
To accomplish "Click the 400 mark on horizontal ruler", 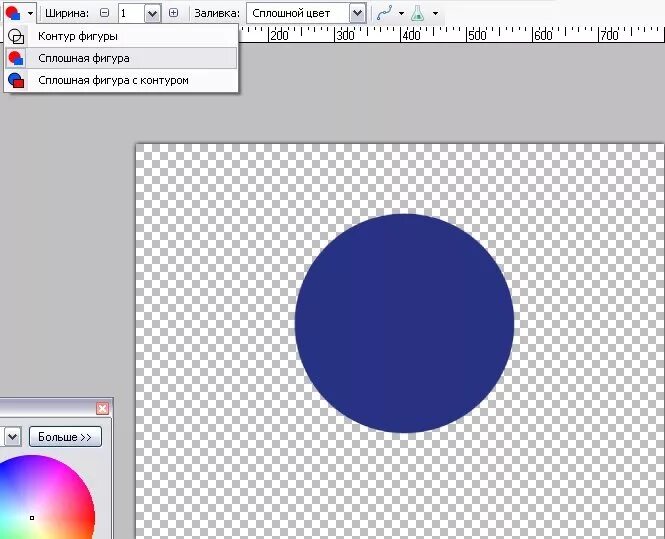I will pyautogui.click(x=411, y=35).
